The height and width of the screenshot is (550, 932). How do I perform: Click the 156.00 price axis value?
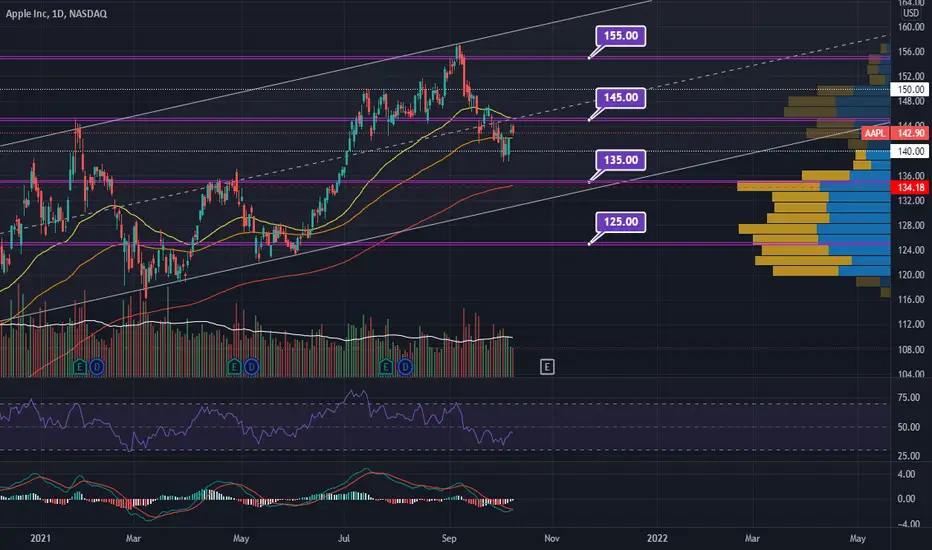(x=911, y=52)
